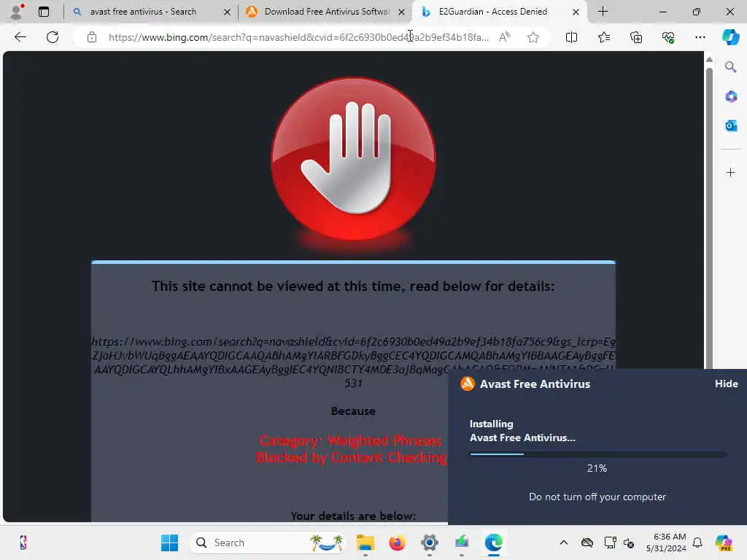Open the clock showing 6:36 AM
The image size is (747, 560).
[666, 542]
